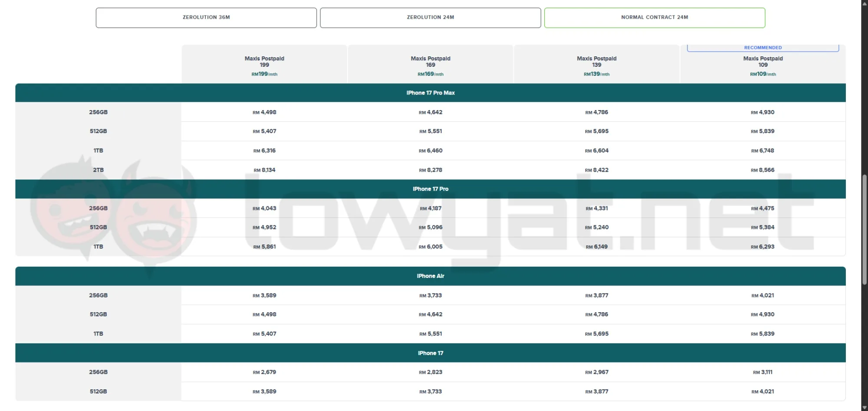Select the 256GB row label under iPhone 17

point(99,372)
